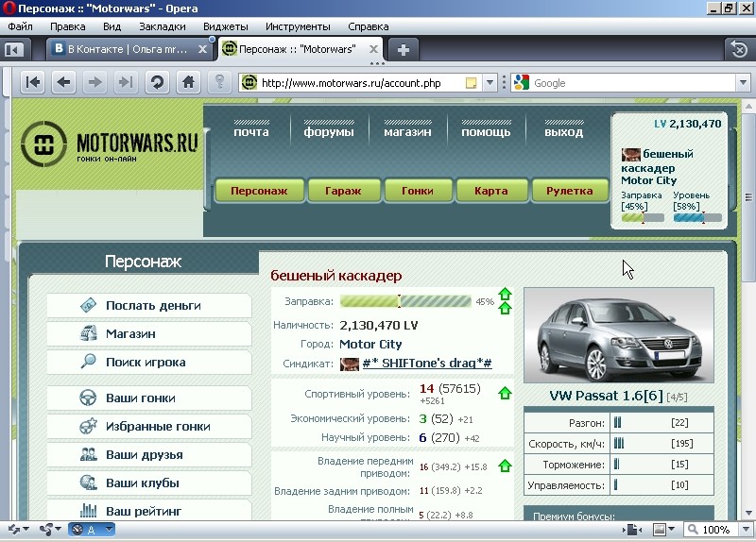Click the Google search engine icon

coord(522,83)
